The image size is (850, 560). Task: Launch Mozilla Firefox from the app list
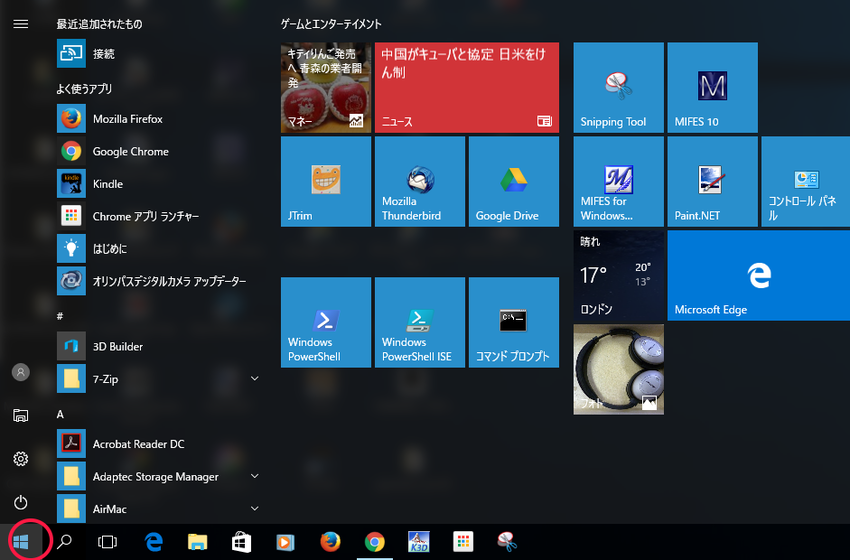click(x=157, y=119)
